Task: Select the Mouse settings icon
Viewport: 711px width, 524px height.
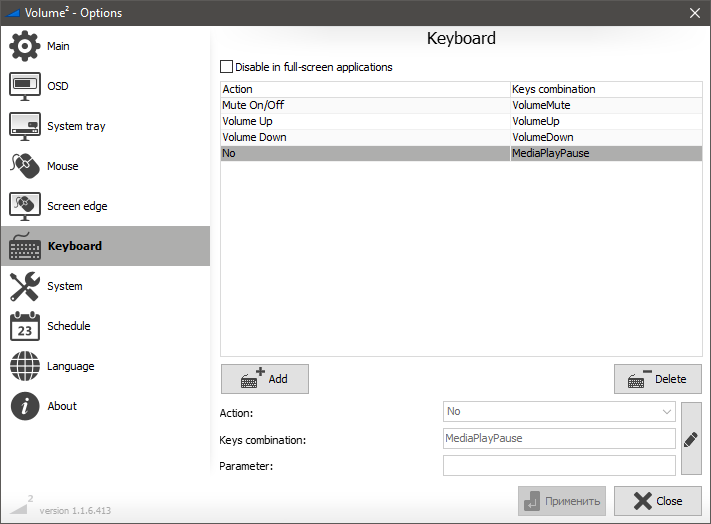Action: point(25,167)
